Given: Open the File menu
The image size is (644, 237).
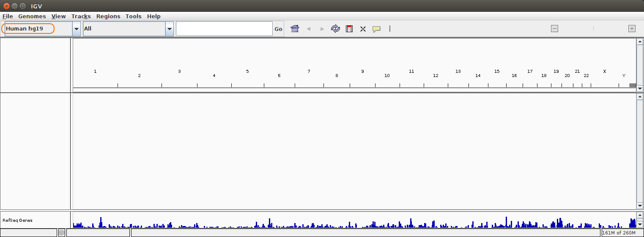Looking at the screenshot, I should click(8, 17).
